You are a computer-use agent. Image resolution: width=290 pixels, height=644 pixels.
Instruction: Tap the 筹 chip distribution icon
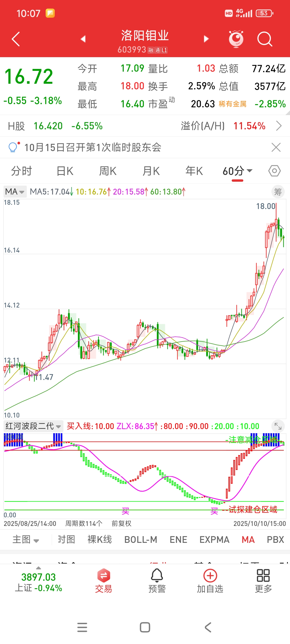click(x=278, y=192)
